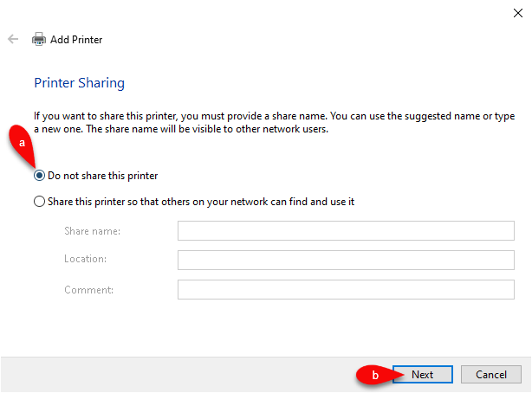Click the Location label
Image resolution: width=532 pixels, height=393 pixels.
(x=85, y=259)
